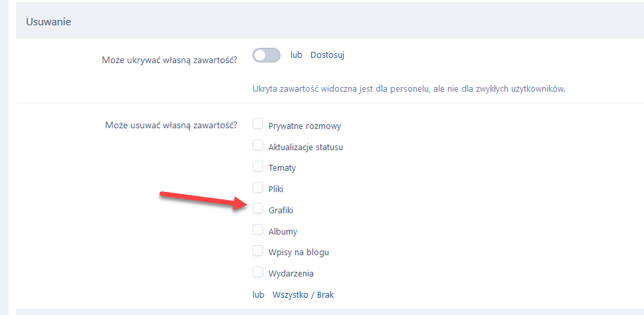Toggle the hide own content switch
This screenshot has height=315, width=644.
pyautogui.click(x=267, y=56)
